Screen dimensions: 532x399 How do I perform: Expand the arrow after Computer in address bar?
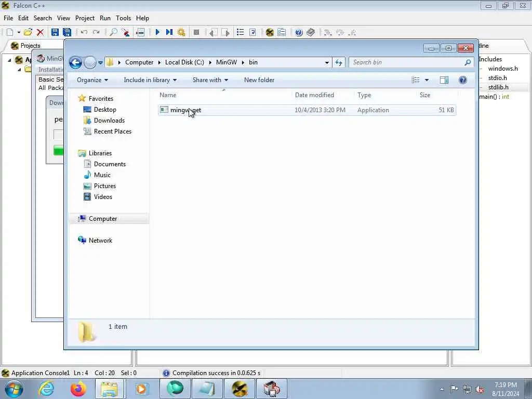coord(159,62)
